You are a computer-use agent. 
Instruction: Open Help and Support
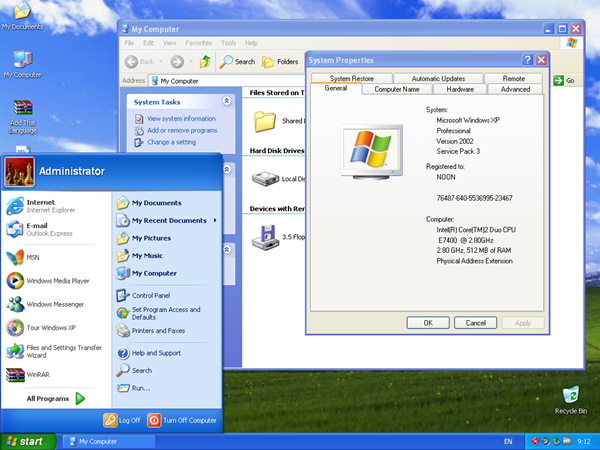(149, 353)
